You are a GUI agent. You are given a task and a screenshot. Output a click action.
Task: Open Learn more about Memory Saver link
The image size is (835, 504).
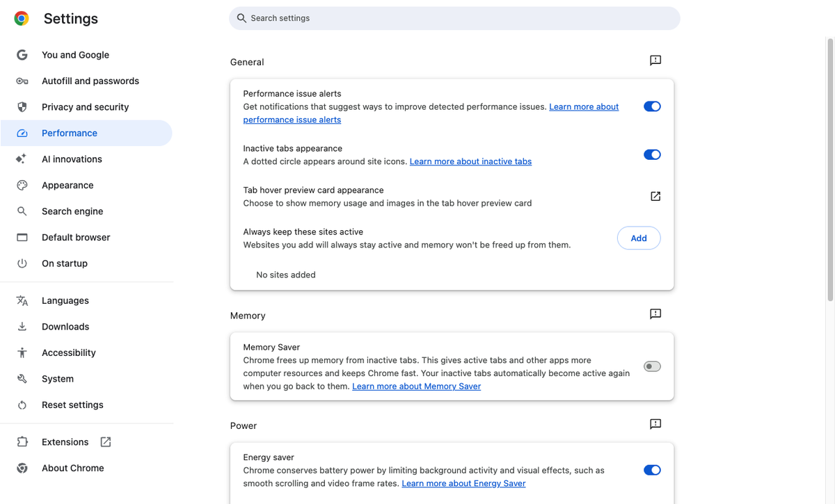(416, 386)
